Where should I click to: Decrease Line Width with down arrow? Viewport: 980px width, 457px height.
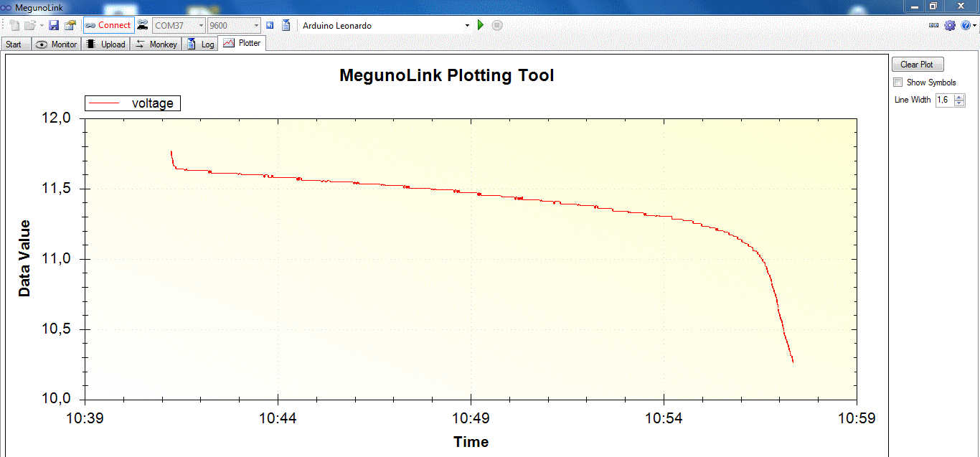point(959,103)
